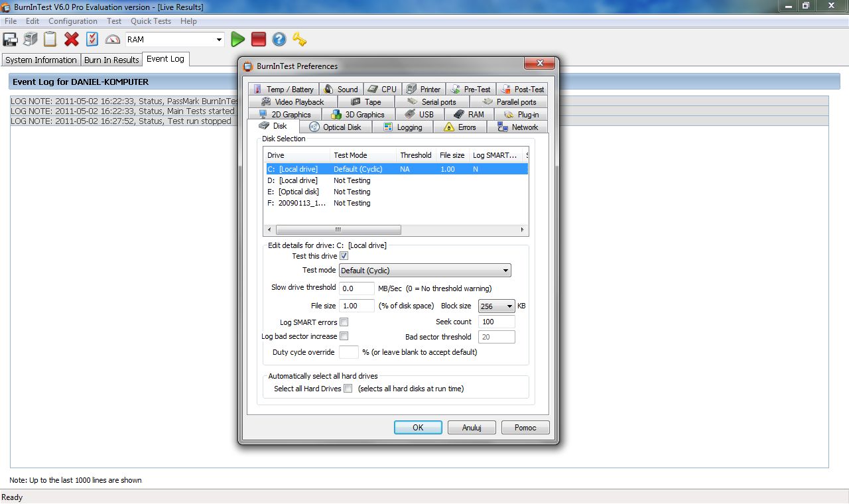Open the RAM quick test dropdown in toolbar

tap(220, 40)
